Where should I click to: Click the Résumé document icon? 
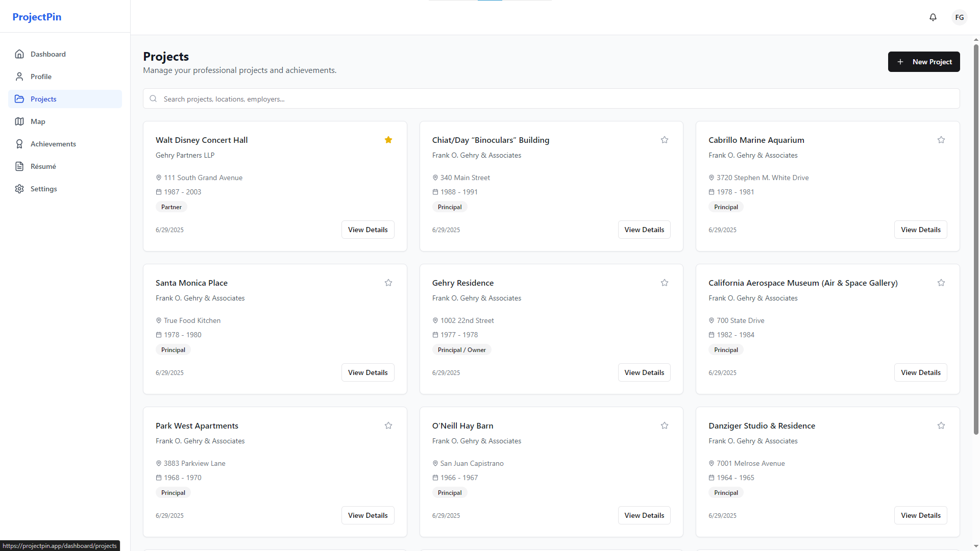[x=19, y=166]
